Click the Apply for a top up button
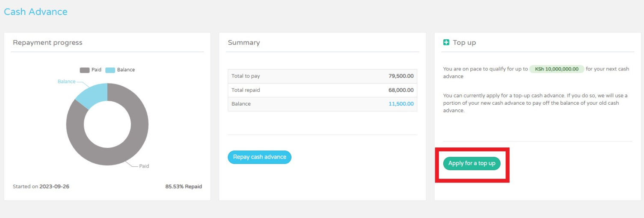 tap(472, 163)
